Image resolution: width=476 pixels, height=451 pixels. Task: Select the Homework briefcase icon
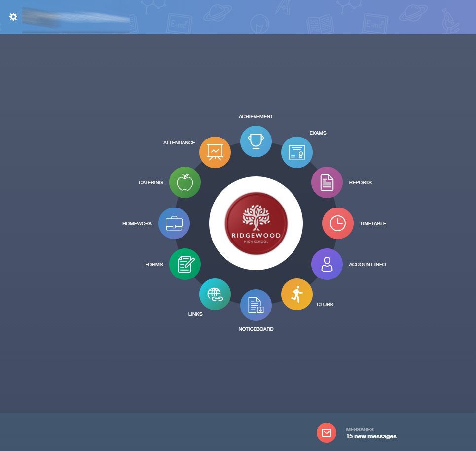(x=174, y=223)
